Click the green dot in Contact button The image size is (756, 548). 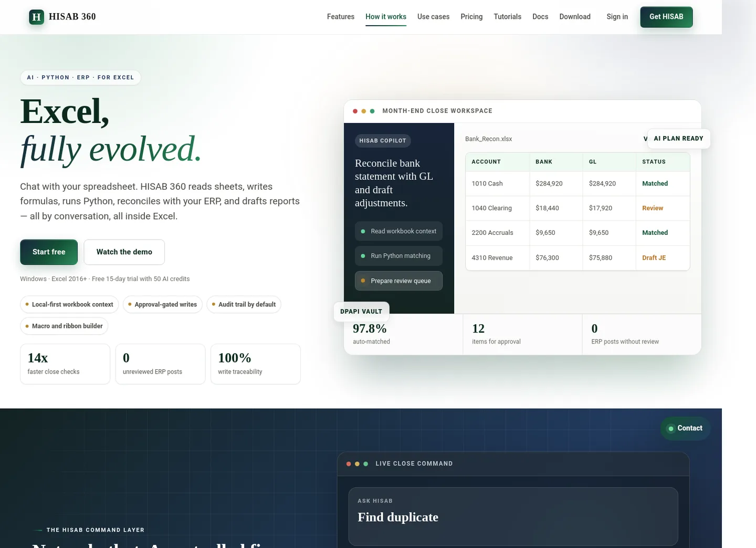click(x=670, y=429)
